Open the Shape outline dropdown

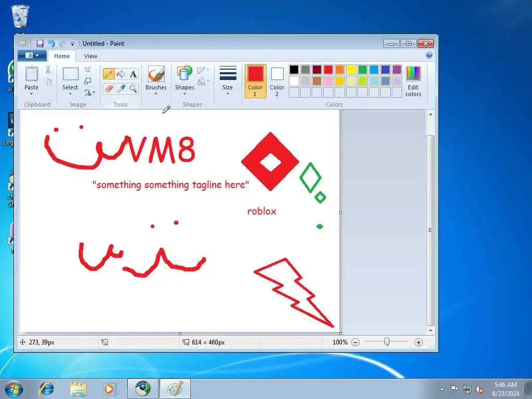point(203,70)
